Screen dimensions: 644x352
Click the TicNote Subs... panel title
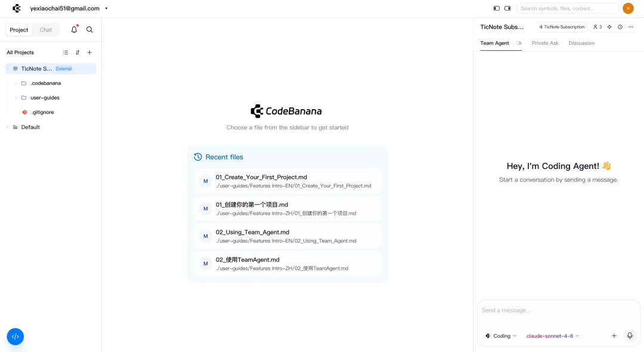502,27
